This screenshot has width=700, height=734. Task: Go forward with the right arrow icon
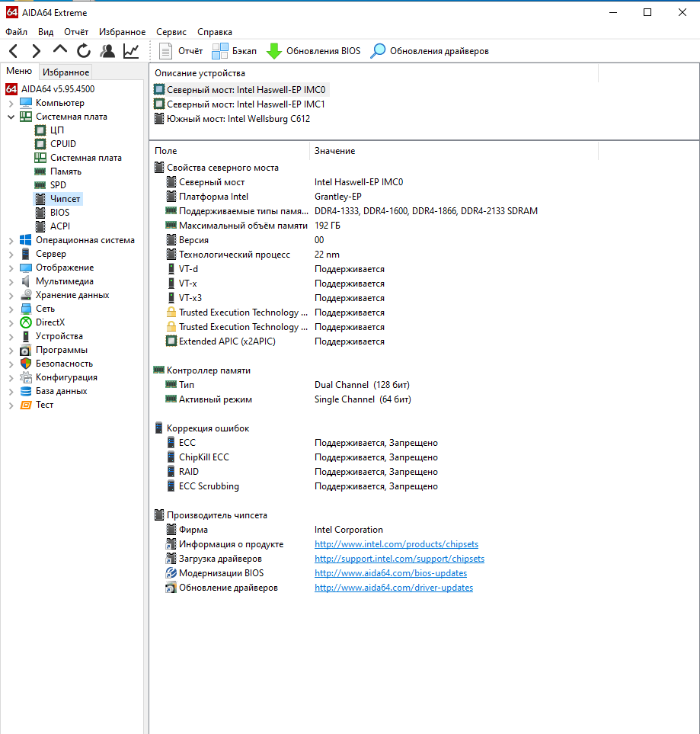tap(37, 50)
